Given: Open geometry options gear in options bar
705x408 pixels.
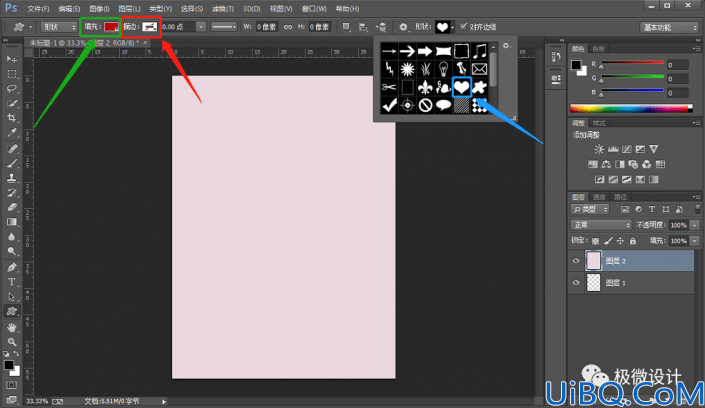Looking at the screenshot, I should pos(403,27).
